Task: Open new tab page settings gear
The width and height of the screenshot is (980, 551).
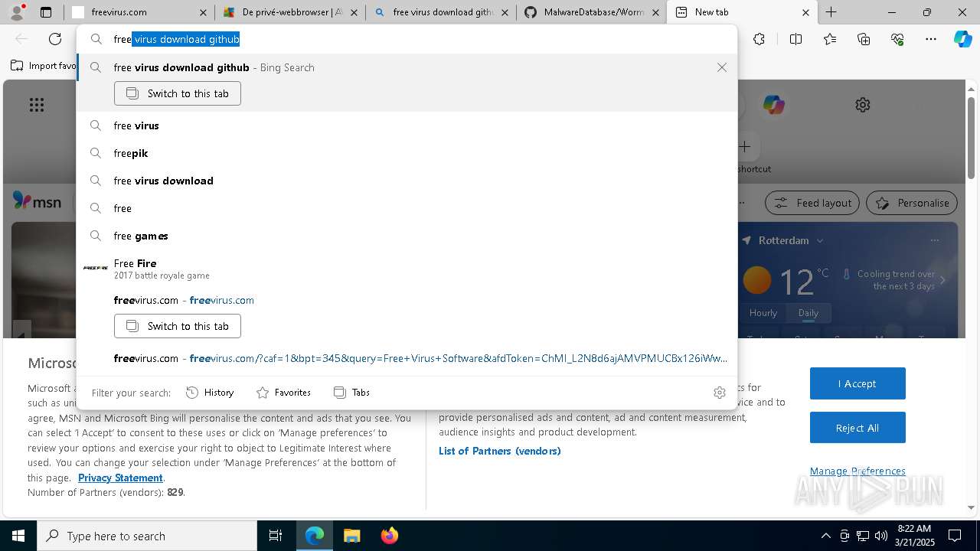Action: [x=863, y=105]
